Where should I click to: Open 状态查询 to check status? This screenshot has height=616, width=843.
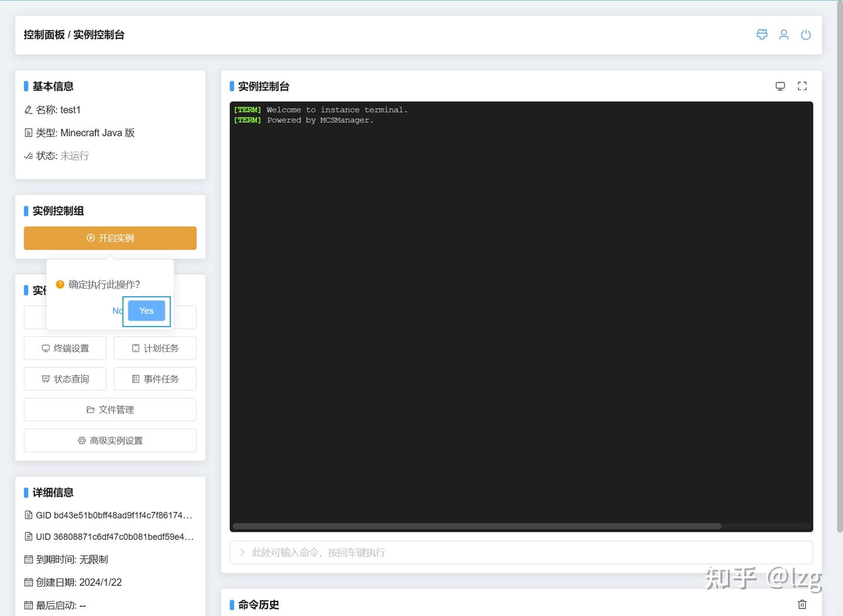[65, 379]
